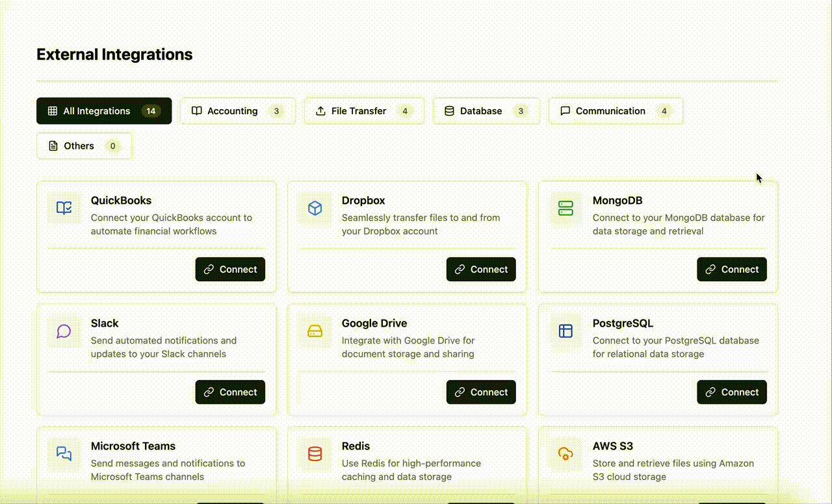Click the Microsoft Teams messages icon

[64, 453]
